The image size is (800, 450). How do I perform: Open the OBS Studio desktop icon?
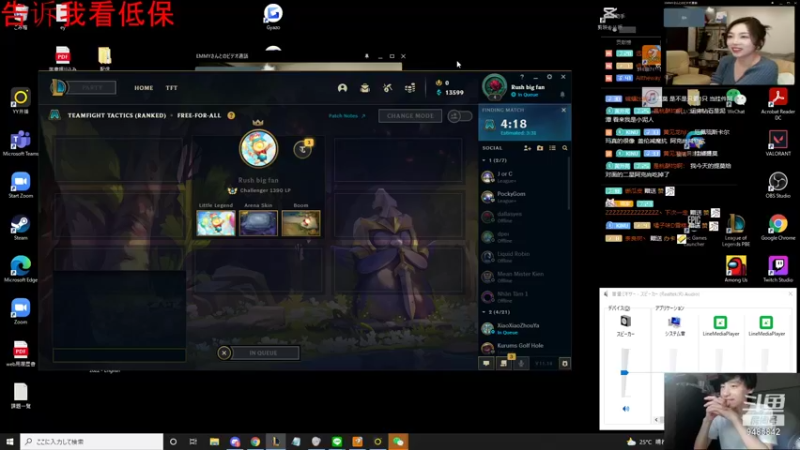(778, 185)
